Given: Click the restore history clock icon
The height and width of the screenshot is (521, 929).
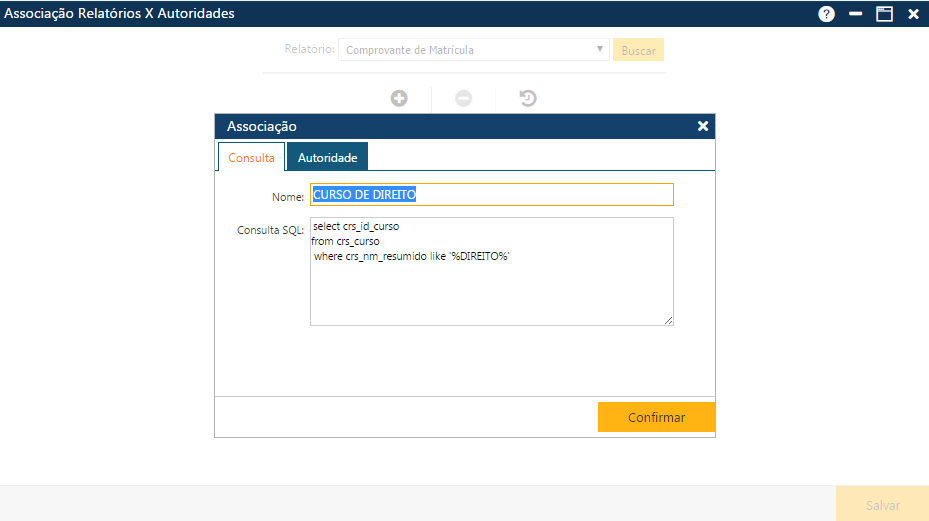Looking at the screenshot, I should (528, 98).
